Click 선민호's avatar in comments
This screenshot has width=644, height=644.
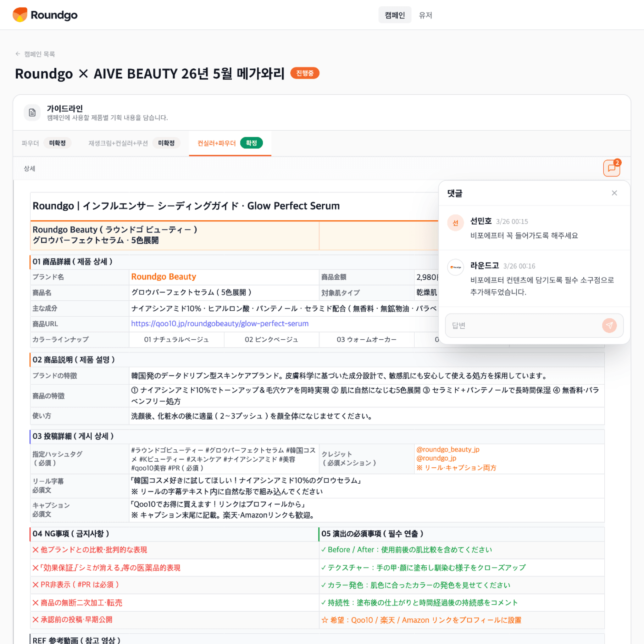pyautogui.click(x=455, y=223)
